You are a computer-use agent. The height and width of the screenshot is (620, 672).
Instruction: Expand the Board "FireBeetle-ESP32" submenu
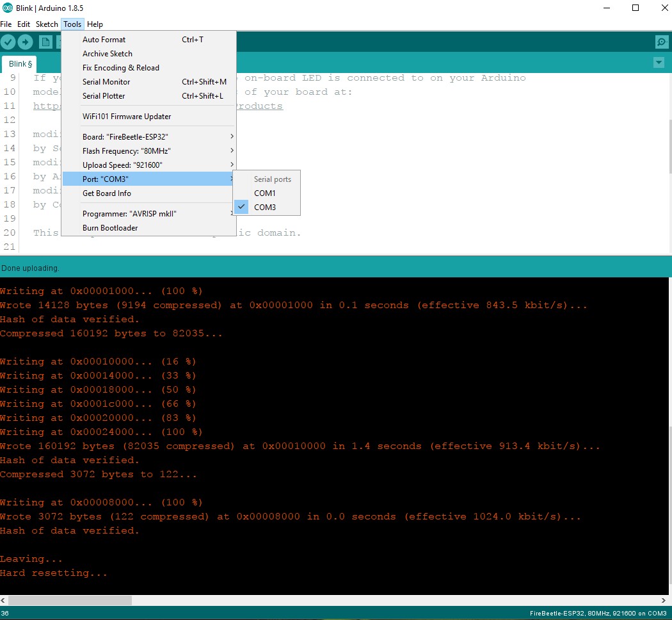tap(149, 137)
